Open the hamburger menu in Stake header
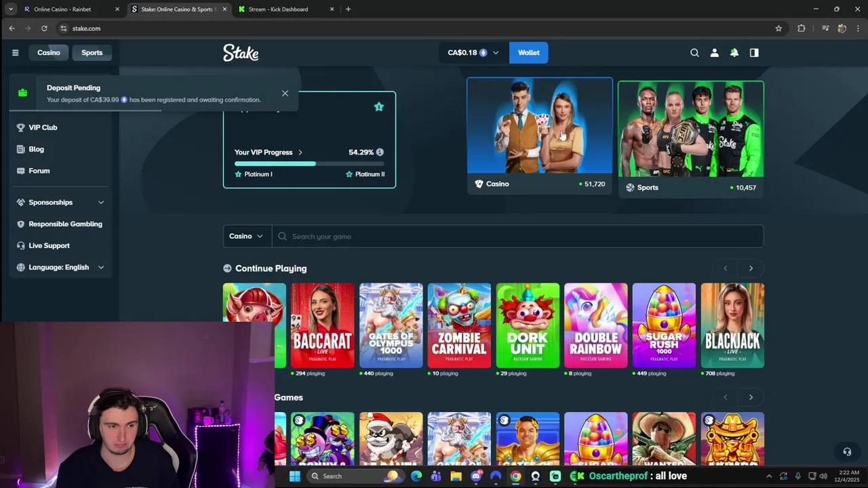 (15, 52)
